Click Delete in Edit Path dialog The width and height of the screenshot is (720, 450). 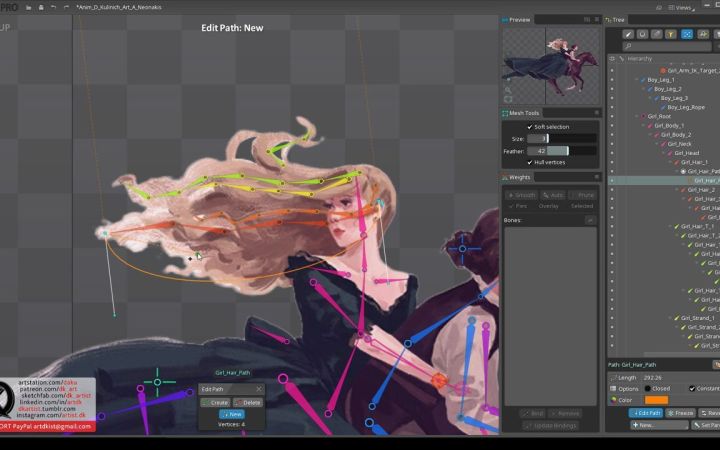248,403
